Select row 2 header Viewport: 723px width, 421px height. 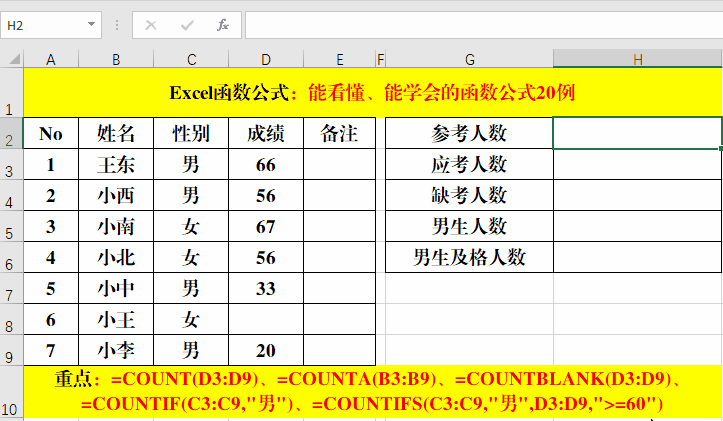[11, 133]
